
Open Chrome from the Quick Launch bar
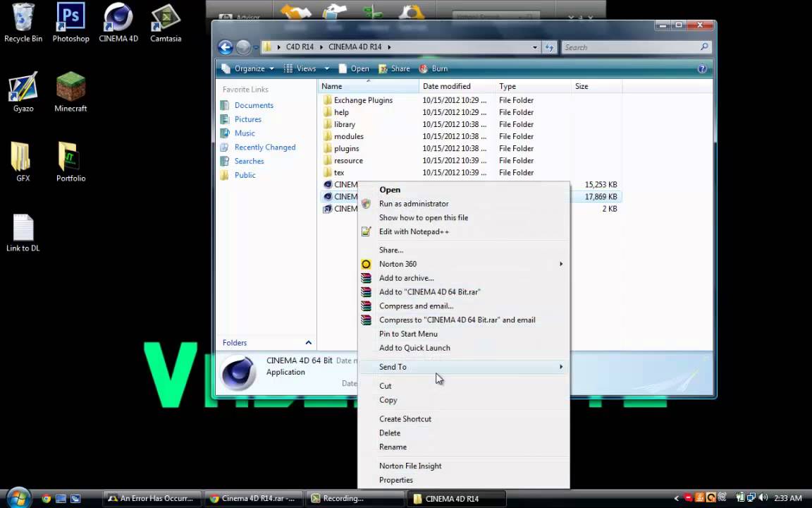(46, 499)
